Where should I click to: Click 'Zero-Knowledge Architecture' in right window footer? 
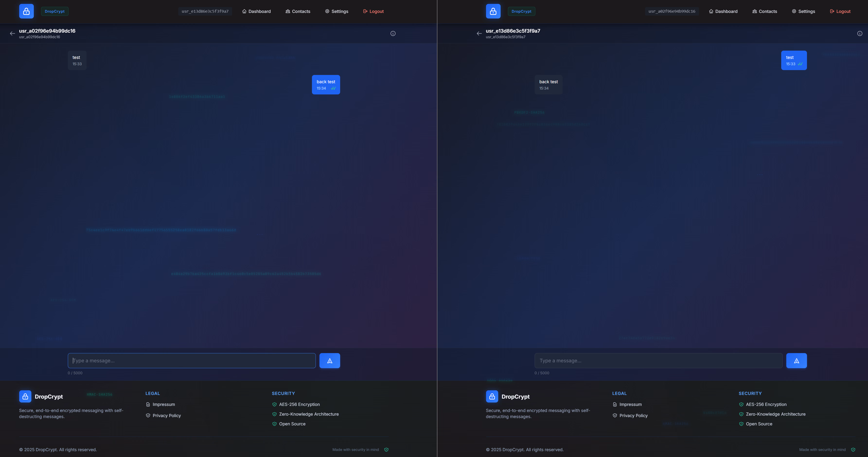point(775,414)
